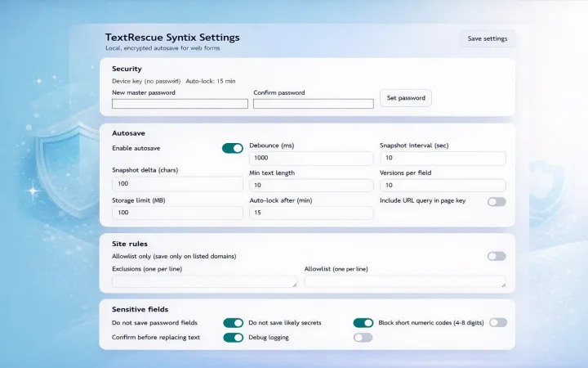Click the Sensitive fields heading
This screenshot has height=368, width=588.
click(x=140, y=309)
